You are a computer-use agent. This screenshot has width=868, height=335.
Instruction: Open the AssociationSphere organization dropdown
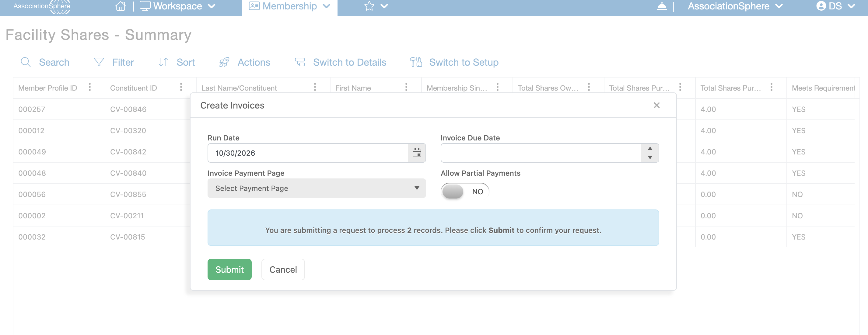click(735, 6)
